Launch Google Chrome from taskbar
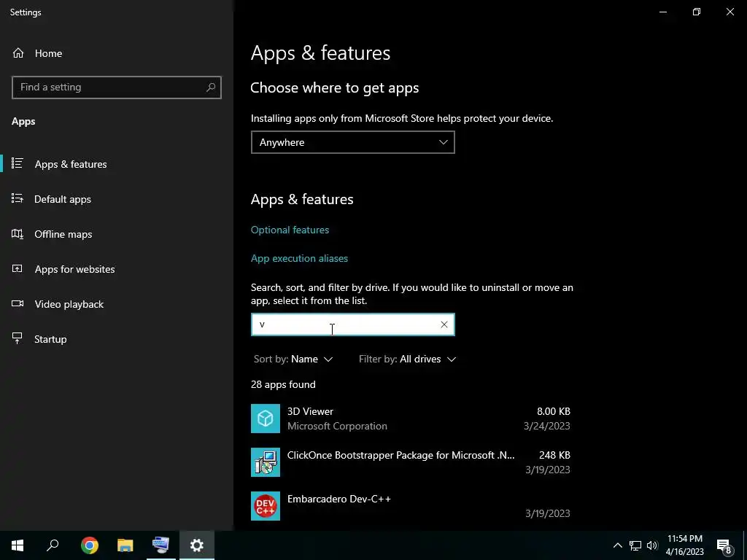 click(90, 545)
